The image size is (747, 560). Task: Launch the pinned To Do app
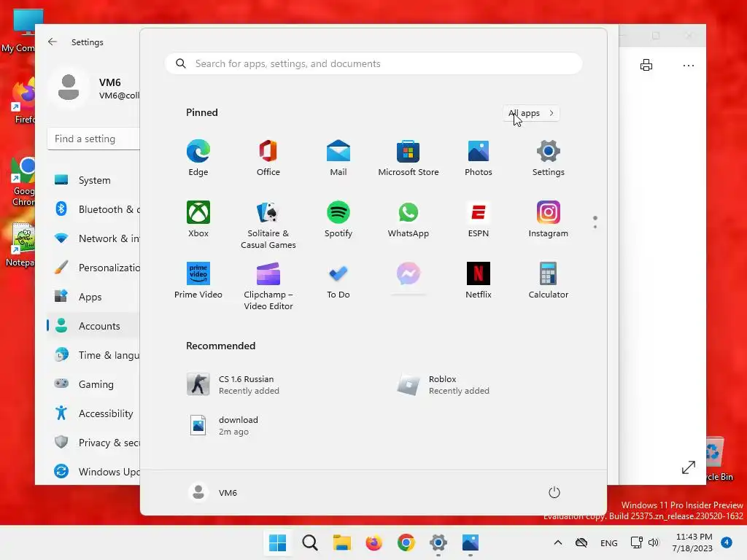(338, 280)
